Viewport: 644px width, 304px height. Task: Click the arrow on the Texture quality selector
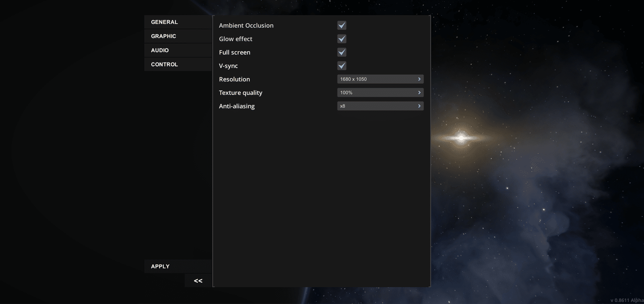[x=419, y=92]
